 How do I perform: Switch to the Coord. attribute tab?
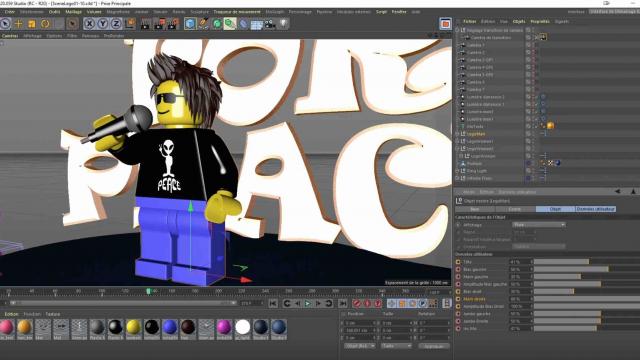[x=515, y=209]
